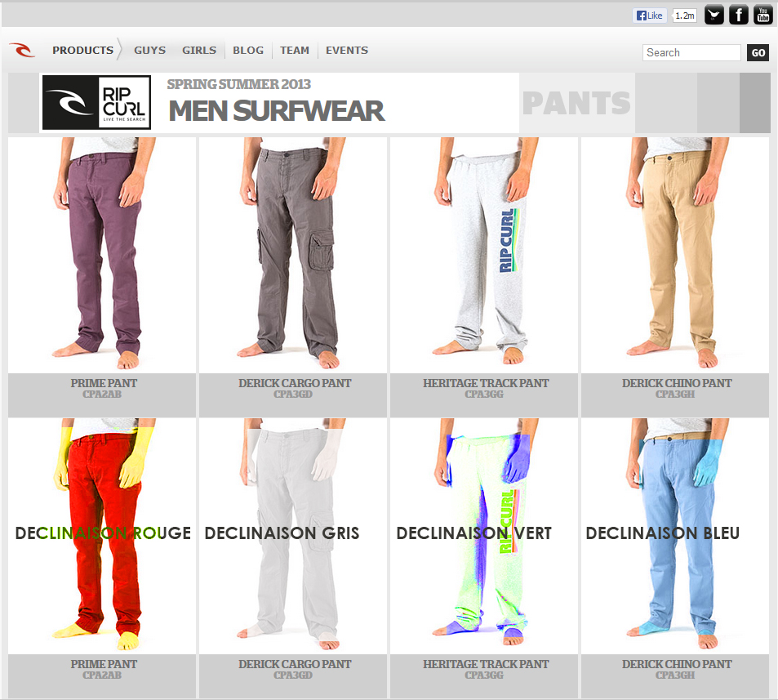778x700 pixels.
Task: Open the YouTube icon in top bar
Action: click(x=762, y=16)
